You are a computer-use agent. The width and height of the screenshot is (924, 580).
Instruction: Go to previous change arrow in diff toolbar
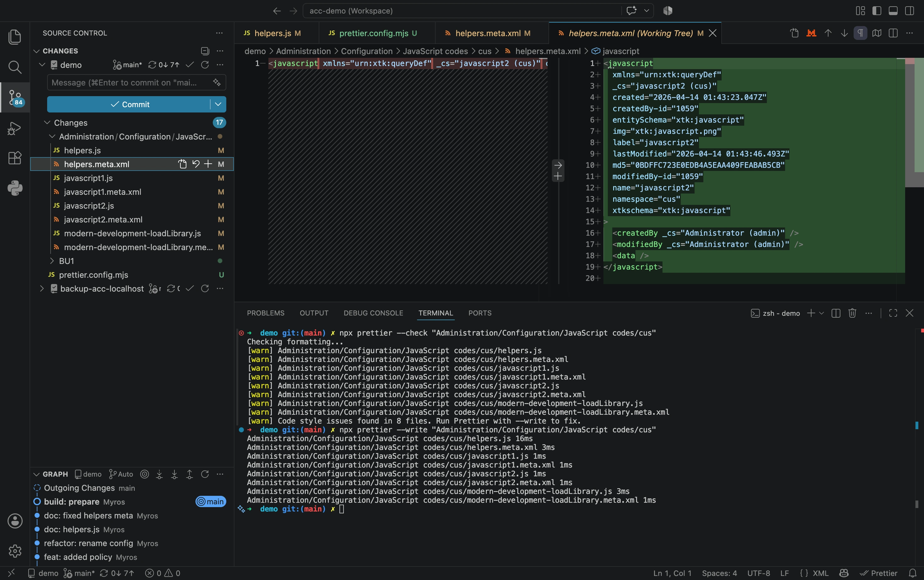pyautogui.click(x=828, y=33)
